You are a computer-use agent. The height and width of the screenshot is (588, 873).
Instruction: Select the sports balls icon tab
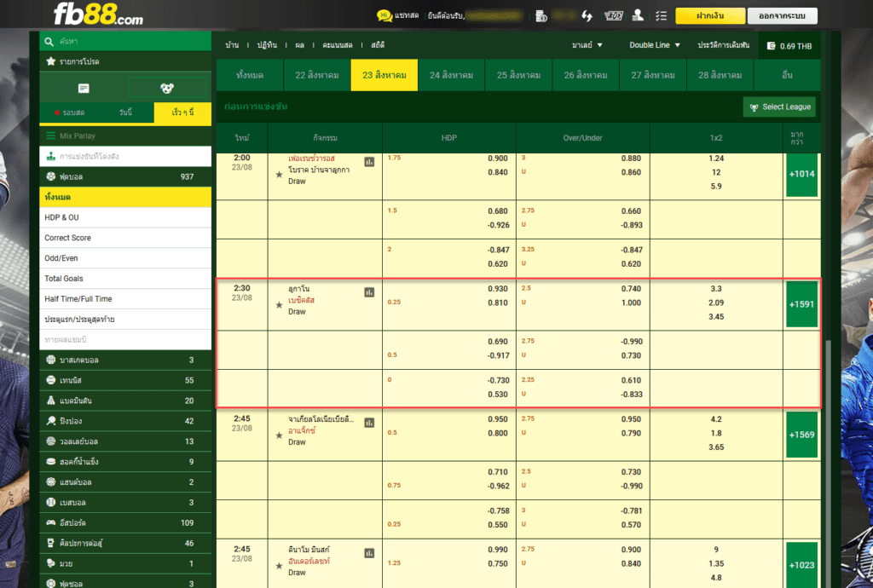pyautogui.click(x=167, y=87)
